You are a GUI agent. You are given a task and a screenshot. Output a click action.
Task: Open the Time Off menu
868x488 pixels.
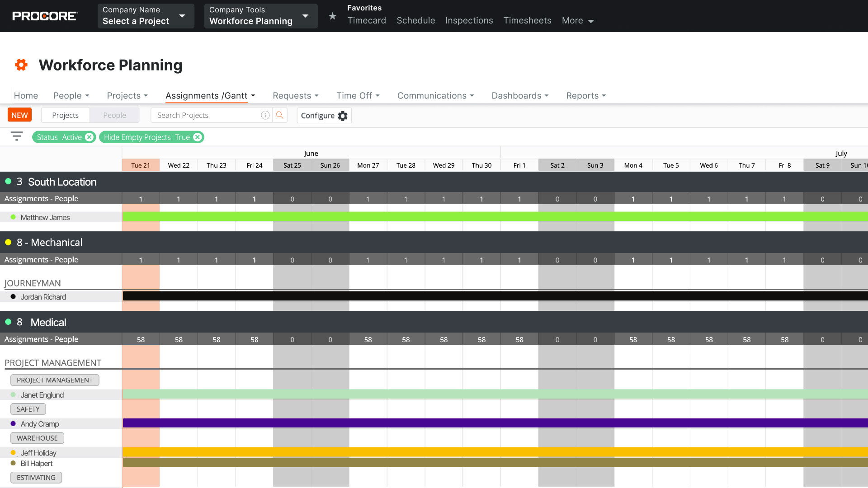coord(358,96)
